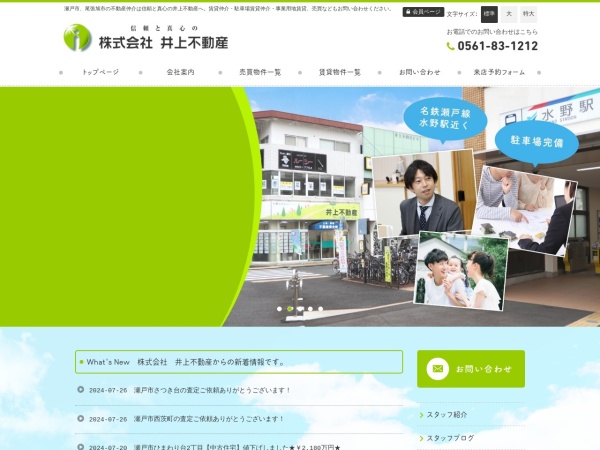Click the green Inoue Fudosan logo icon
The image size is (600, 450).
[77, 38]
